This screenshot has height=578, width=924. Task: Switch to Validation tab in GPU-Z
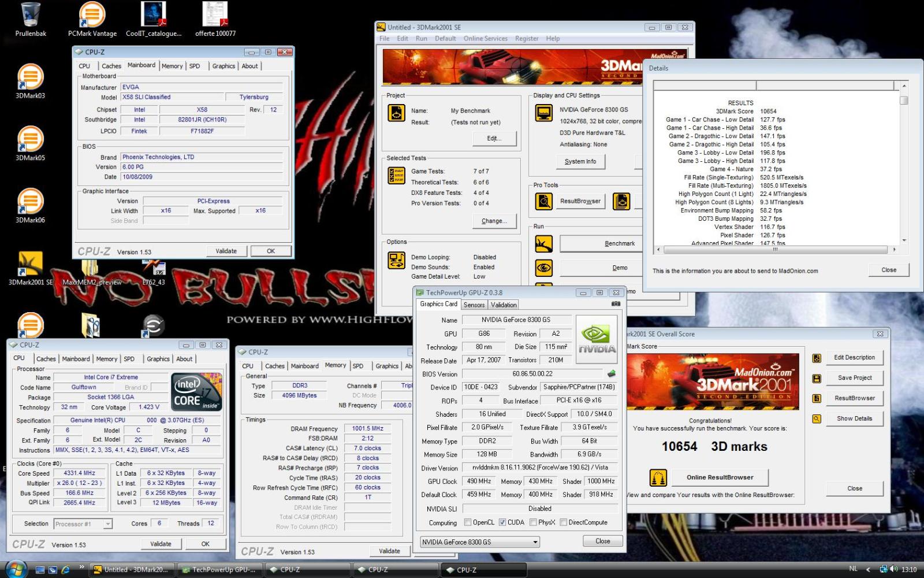[x=504, y=305]
